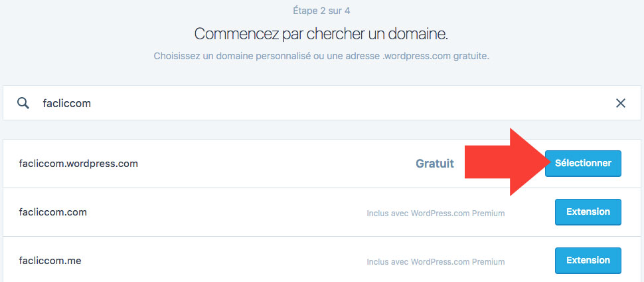The width and height of the screenshot is (644, 282).
Task: Click the subtitle about choosing a custom domain
Action: (x=321, y=56)
